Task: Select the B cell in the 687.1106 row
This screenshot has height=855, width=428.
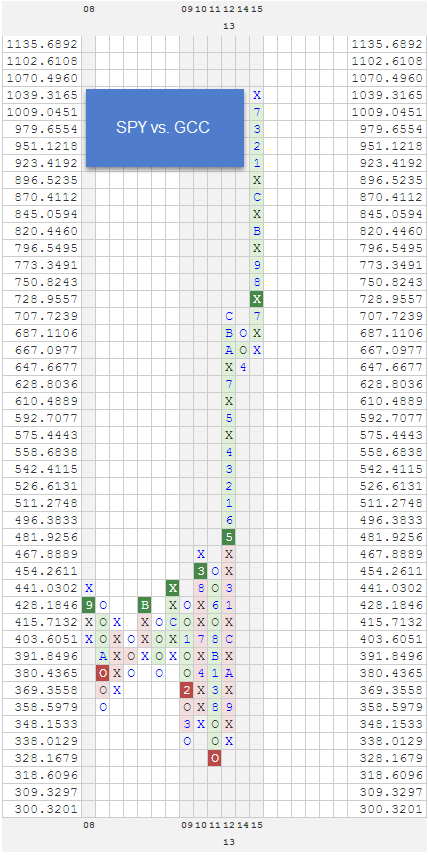Action: pos(229,333)
